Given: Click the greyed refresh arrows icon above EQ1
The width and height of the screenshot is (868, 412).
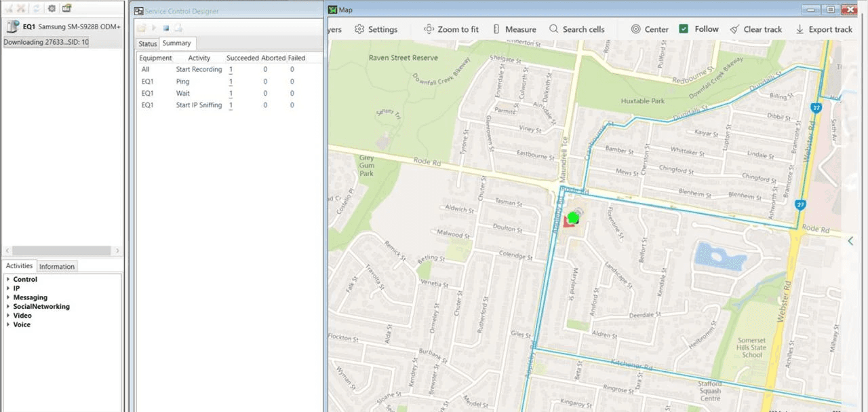Looking at the screenshot, I should coord(35,8).
